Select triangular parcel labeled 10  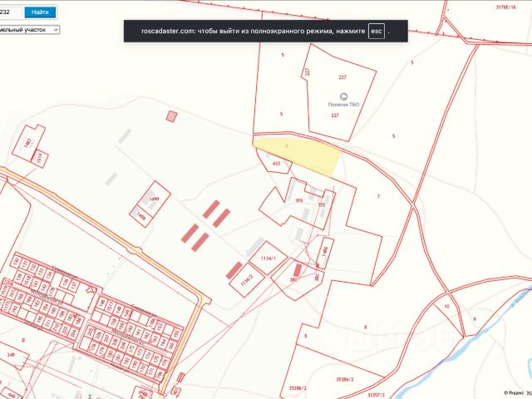[x=447, y=307]
